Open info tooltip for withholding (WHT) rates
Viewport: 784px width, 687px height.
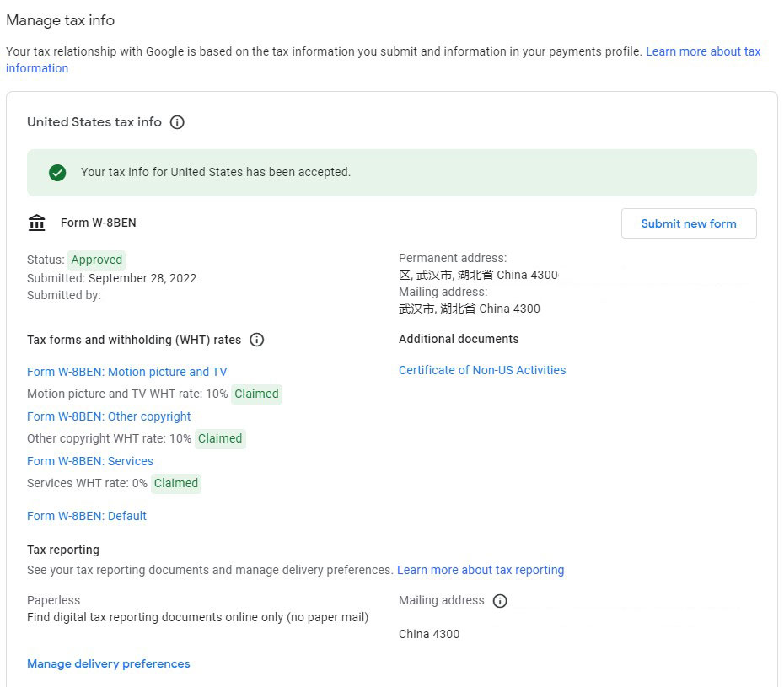click(257, 341)
